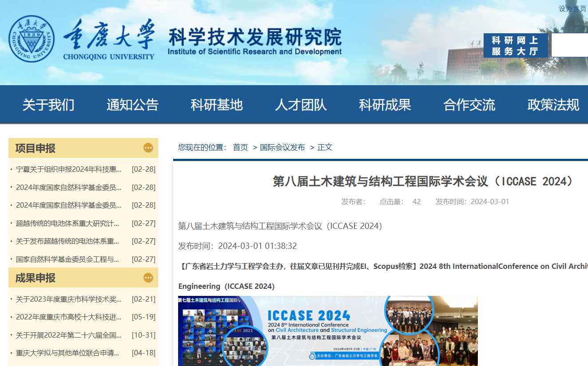Click the 设为首页 link
Image resolution: width=588 pixels, height=366 pixels.
coord(572,9)
